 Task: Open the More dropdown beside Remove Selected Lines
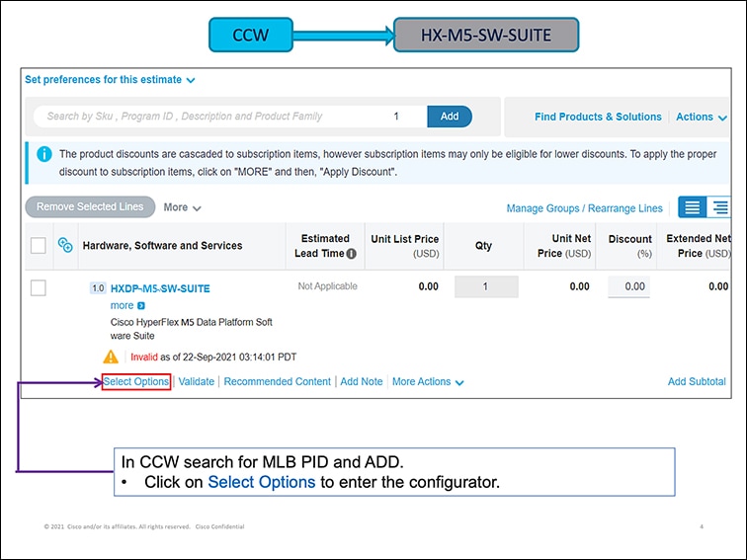[183, 207]
